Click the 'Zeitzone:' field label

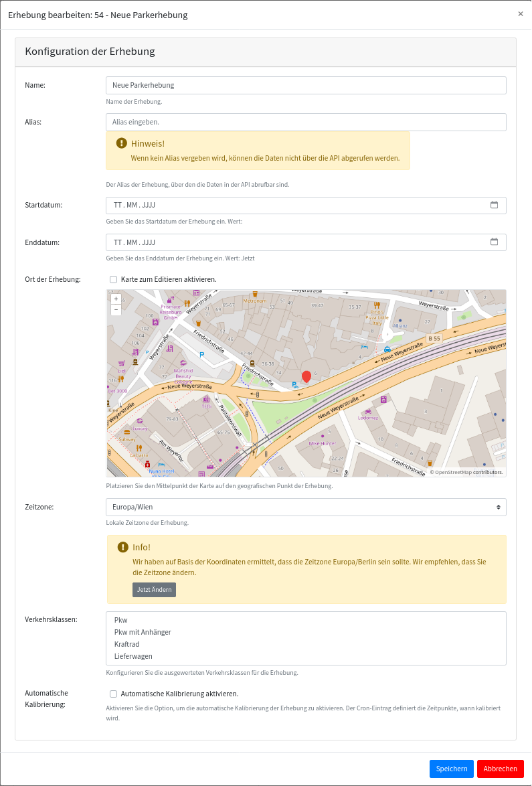39,507
